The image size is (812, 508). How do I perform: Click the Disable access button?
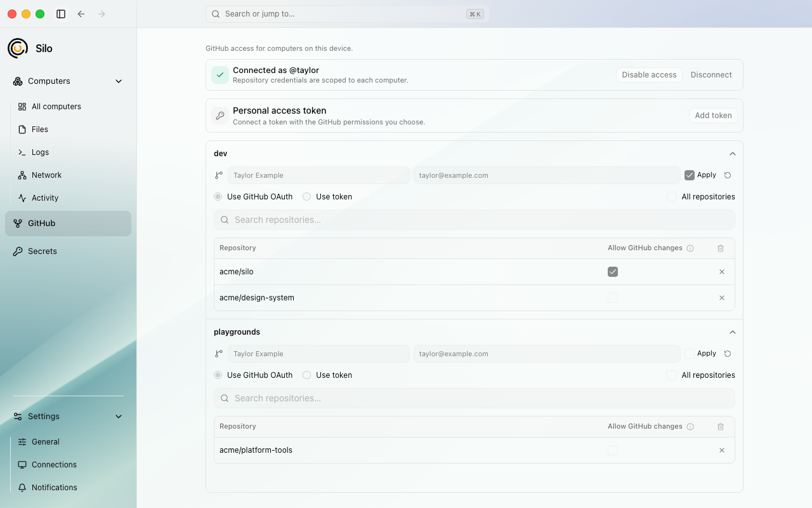pos(649,75)
